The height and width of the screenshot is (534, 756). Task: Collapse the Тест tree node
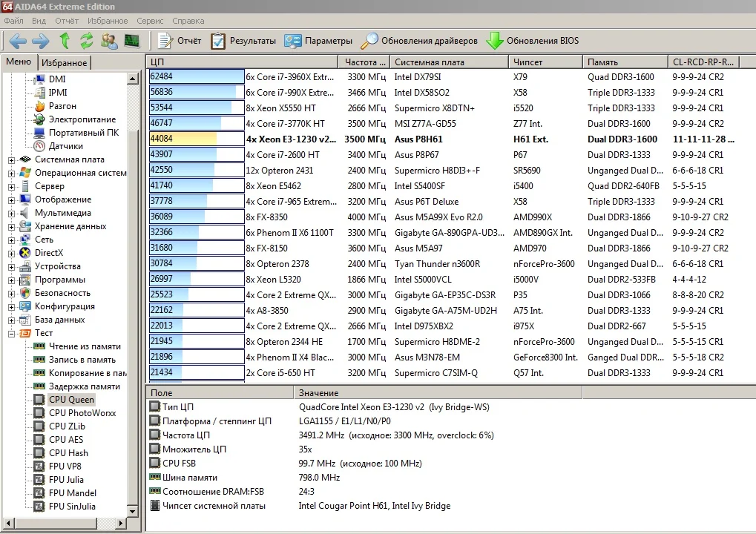click(x=12, y=333)
